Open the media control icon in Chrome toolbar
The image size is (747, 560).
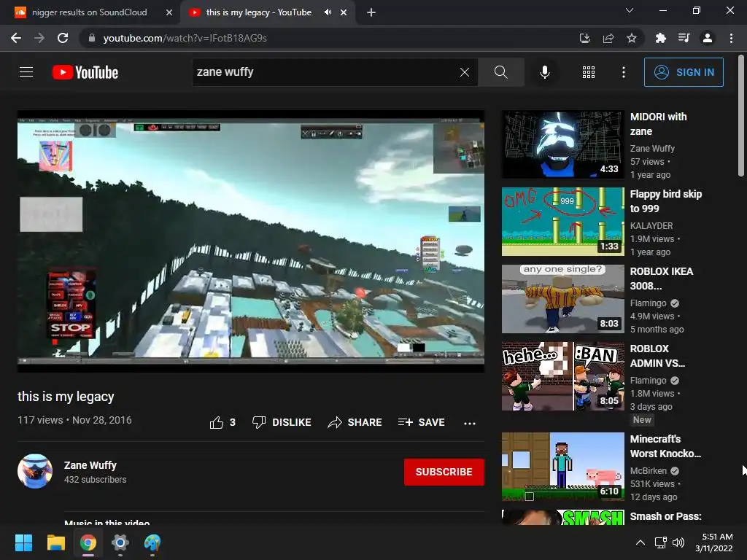684,38
